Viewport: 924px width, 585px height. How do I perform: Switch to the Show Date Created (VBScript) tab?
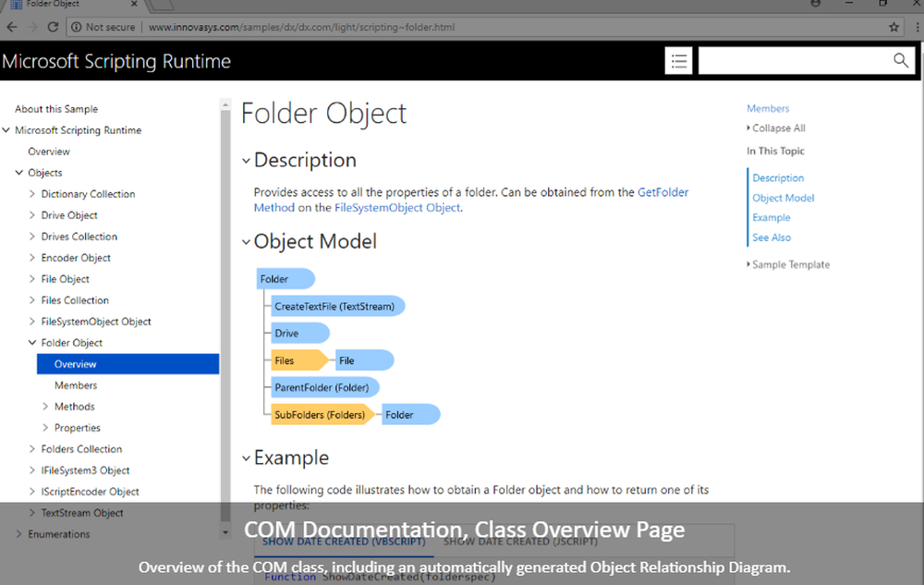click(x=344, y=542)
